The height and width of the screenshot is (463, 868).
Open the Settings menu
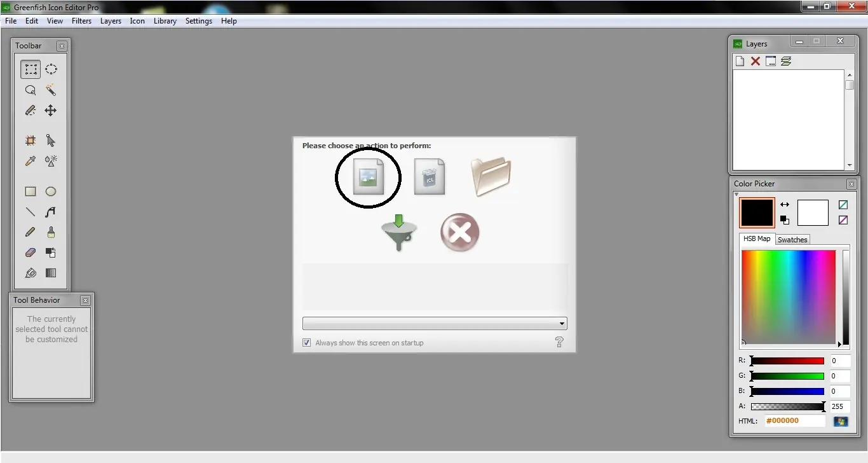(199, 21)
